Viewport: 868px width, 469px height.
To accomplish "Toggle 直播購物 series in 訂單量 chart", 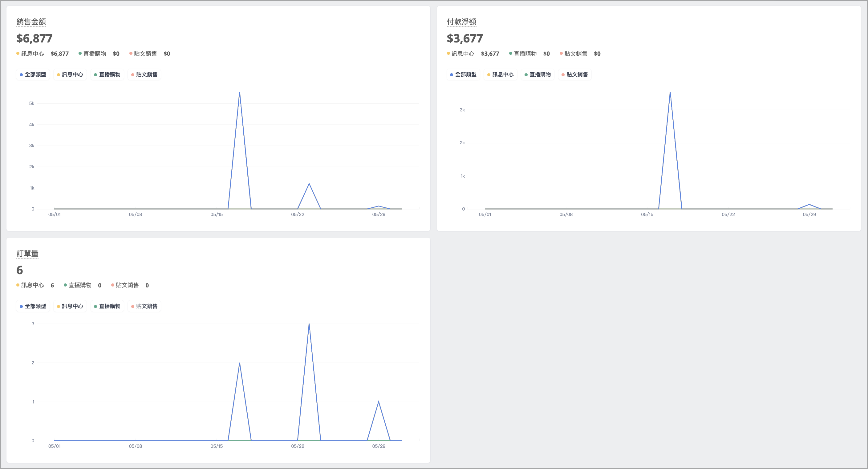I will pyautogui.click(x=107, y=306).
